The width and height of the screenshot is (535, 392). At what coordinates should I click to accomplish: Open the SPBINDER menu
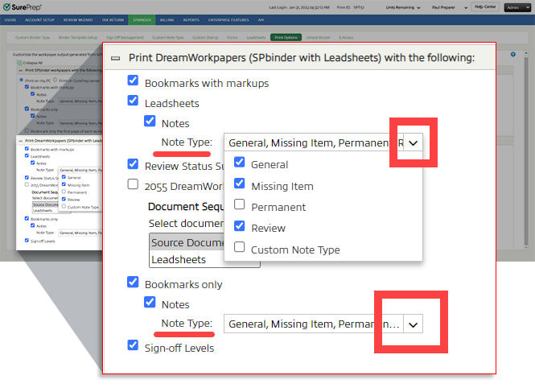[142, 20]
